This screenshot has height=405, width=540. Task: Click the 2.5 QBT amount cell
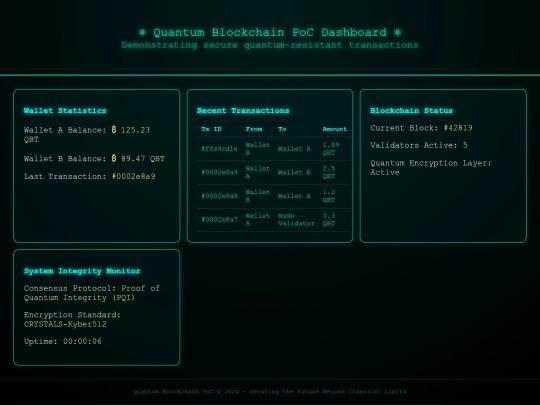tap(329, 172)
